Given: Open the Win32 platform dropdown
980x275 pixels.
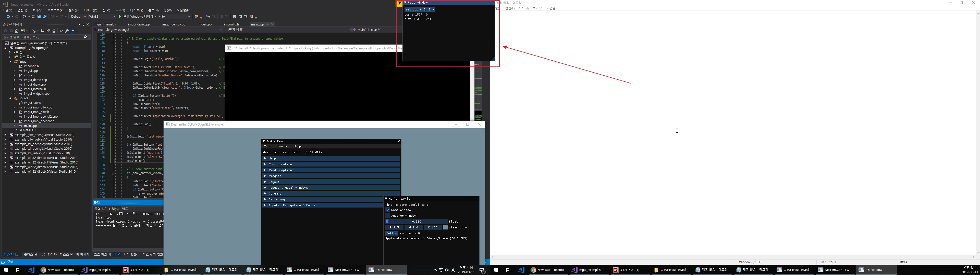Looking at the screenshot, I should (115, 16).
